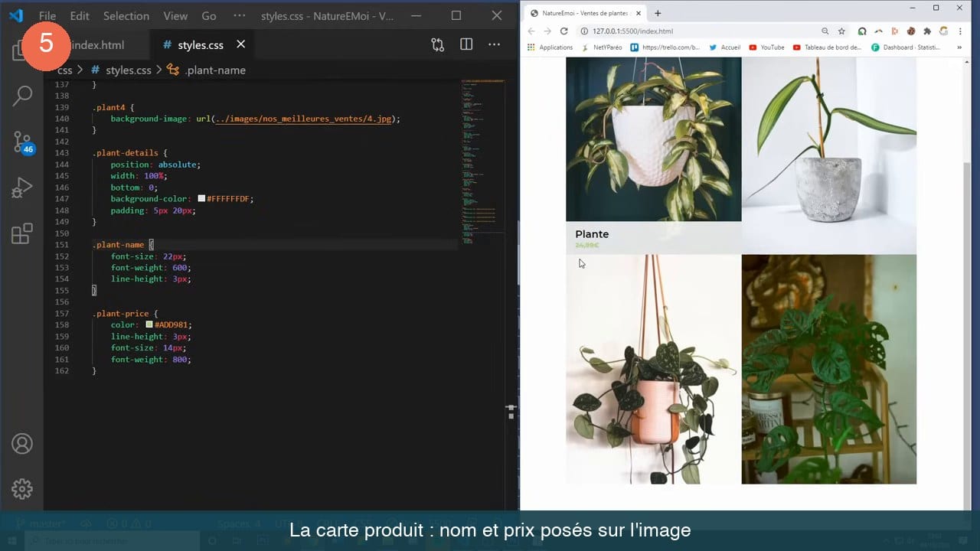Click the pink hanging pot plant image
The width and height of the screenshot is (980, 551).
[x=653, y=369]
